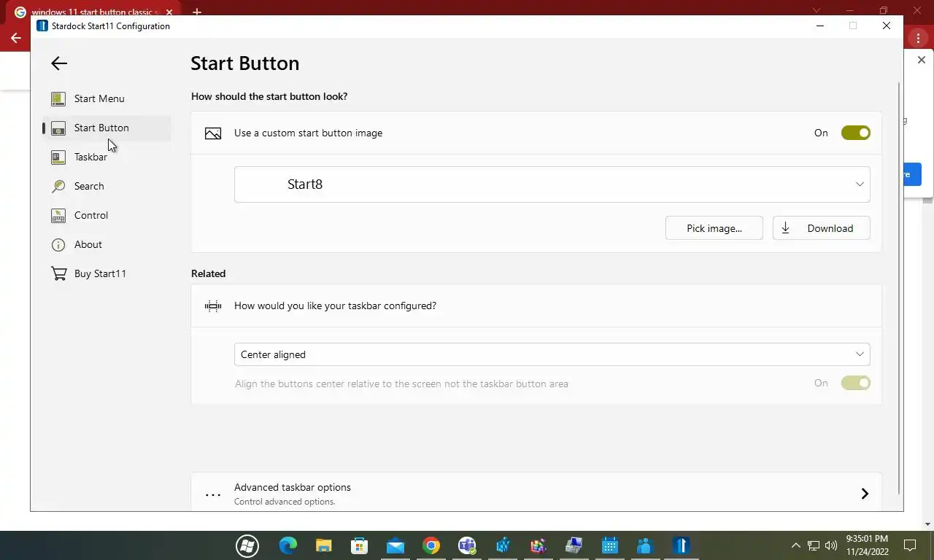
Task: Click the Pick image button
Action: tap(714, 228)
